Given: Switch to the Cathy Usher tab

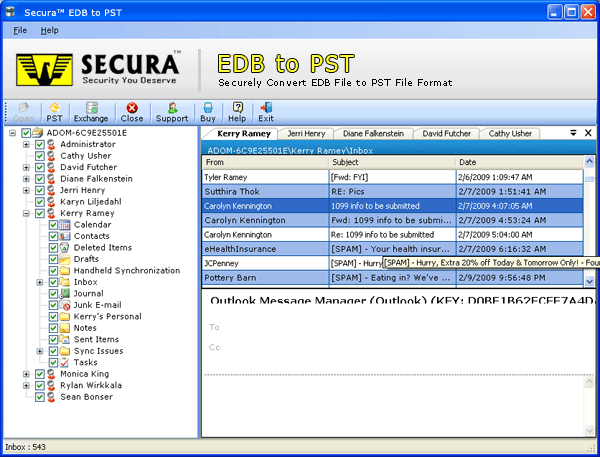Looking at the screenshot, I should [x=510, y=134].
